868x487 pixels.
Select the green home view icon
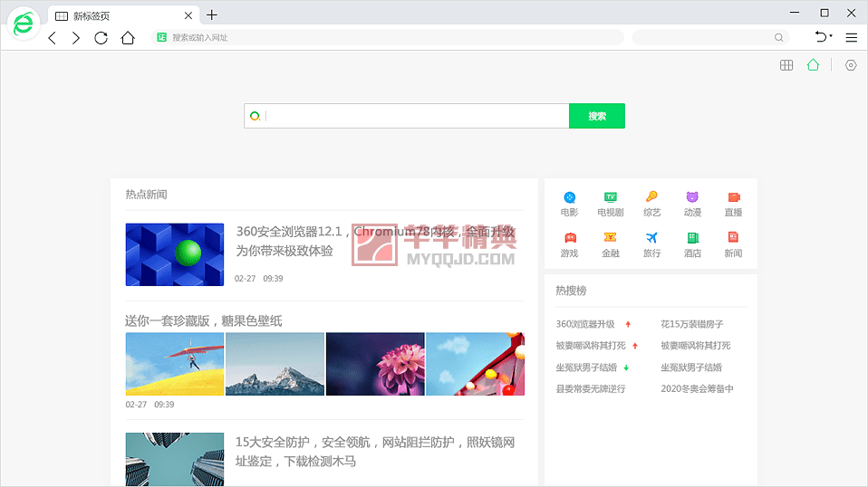(813, 64)
